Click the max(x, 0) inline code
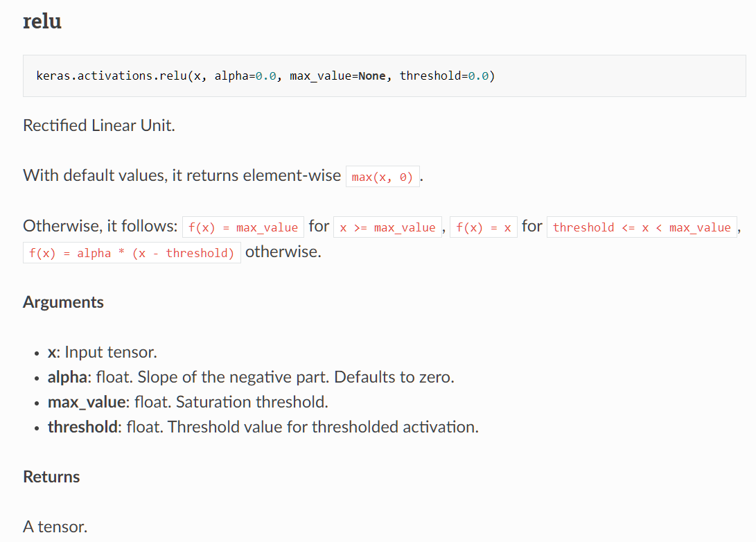Viewport: 756px width, 542px height. click(x=382, y=177)
